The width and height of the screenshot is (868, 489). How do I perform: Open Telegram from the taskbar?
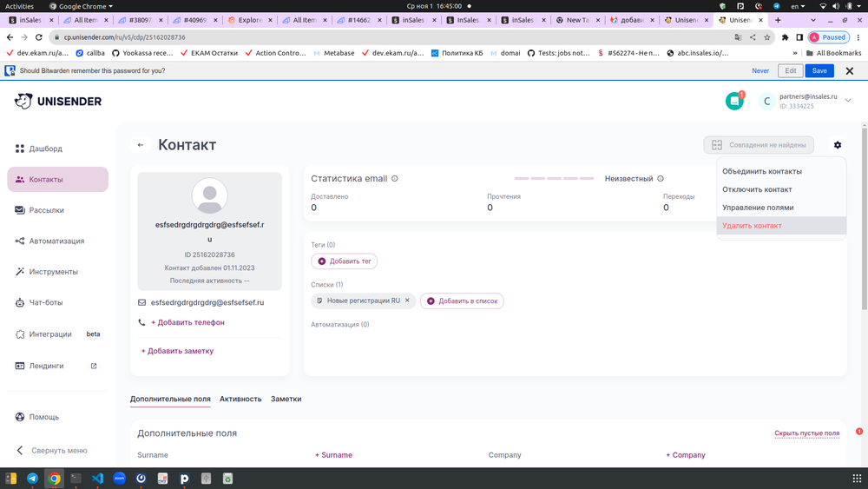click(32, 478)
